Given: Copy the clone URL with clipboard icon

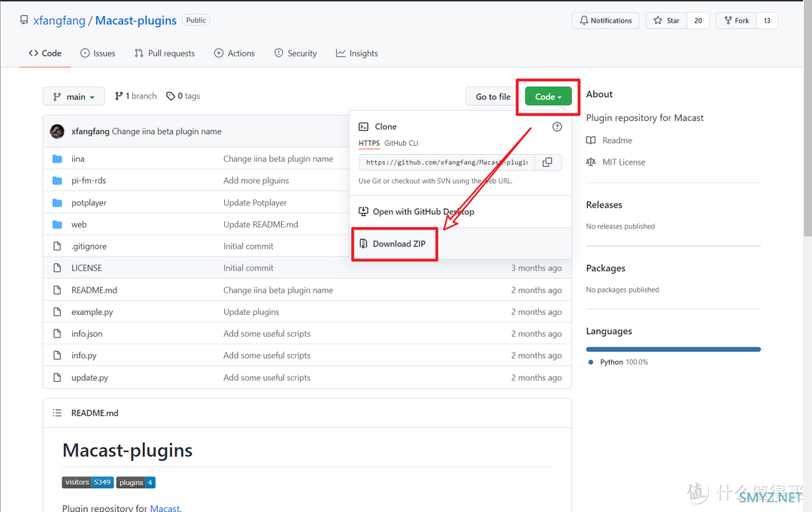Looking at the screenshot, I should (547, 162).
